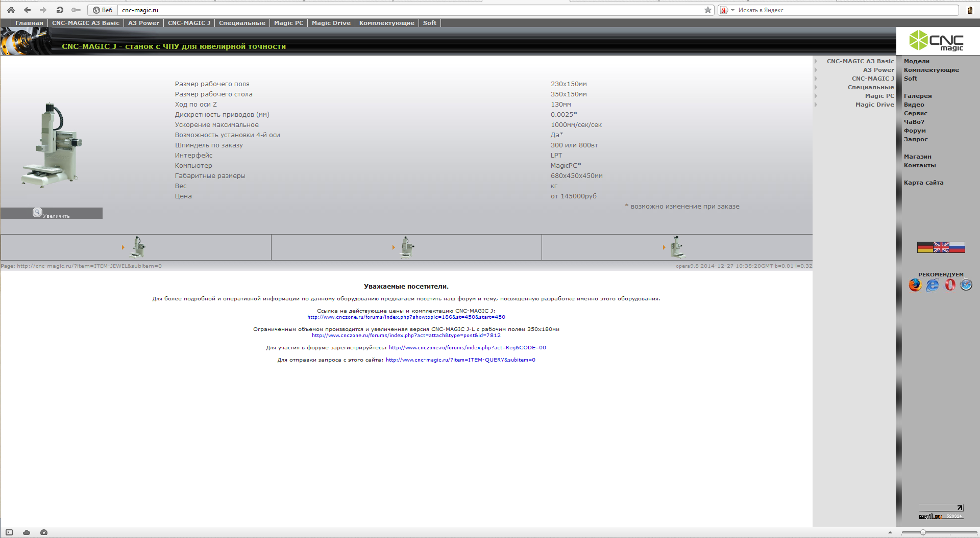This screenshot has width=980, height=538.
Task: Open the Сервис link
Action: (x=916, y=113)
